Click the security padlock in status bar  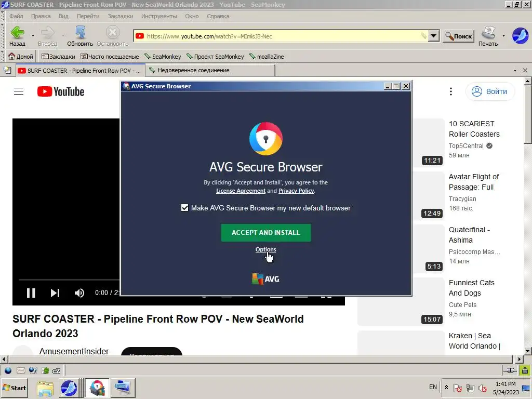coord(525,370)
